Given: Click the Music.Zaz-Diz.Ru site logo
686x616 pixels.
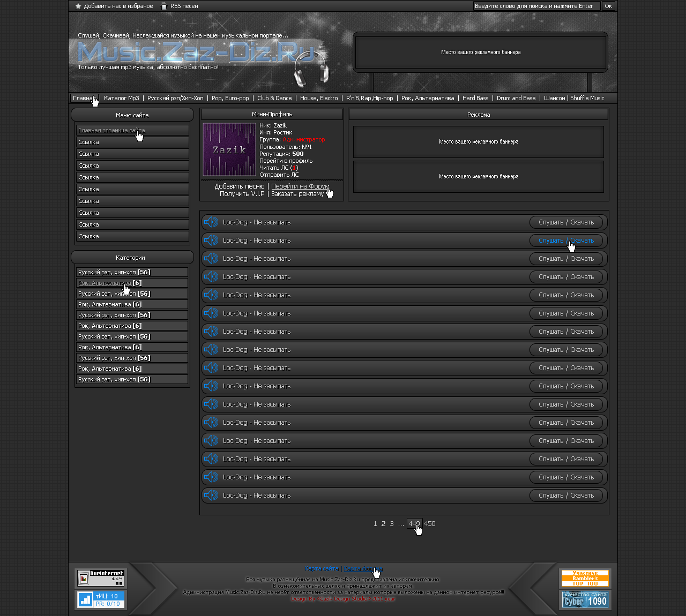Looking at the screenshot, I should 196,52.
